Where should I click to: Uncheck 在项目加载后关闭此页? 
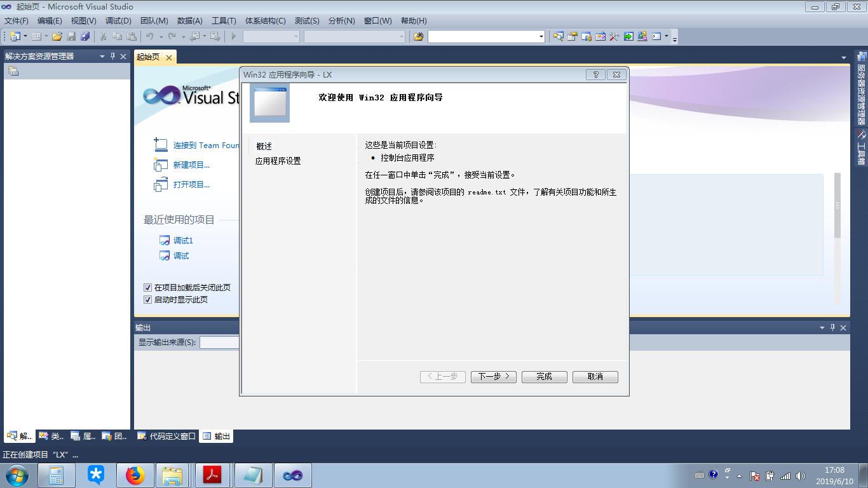(x=147, y=287)
